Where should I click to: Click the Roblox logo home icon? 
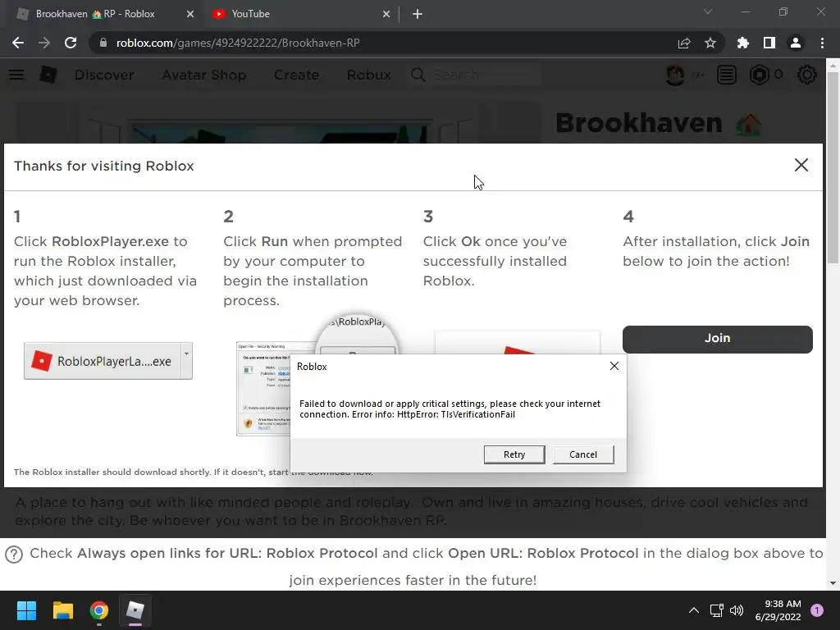(48, 75)
